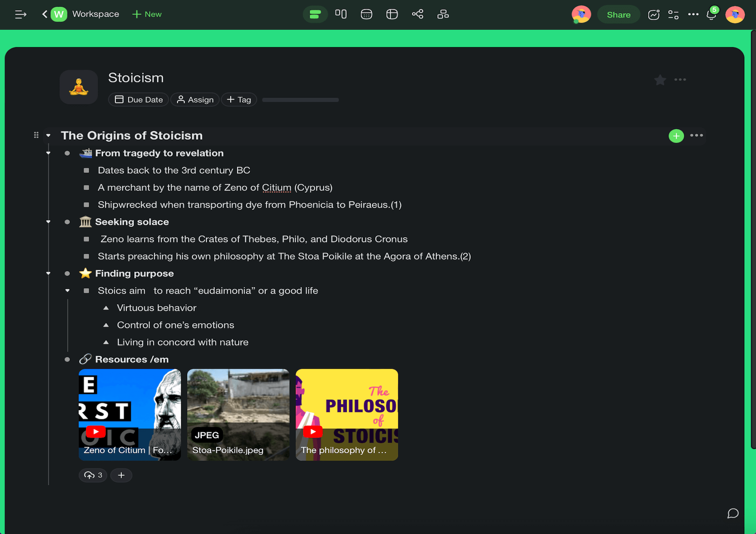Open the calendar view icon
Image resolution: width=756 pixels, height=534 pixels.
click(366, 14)
